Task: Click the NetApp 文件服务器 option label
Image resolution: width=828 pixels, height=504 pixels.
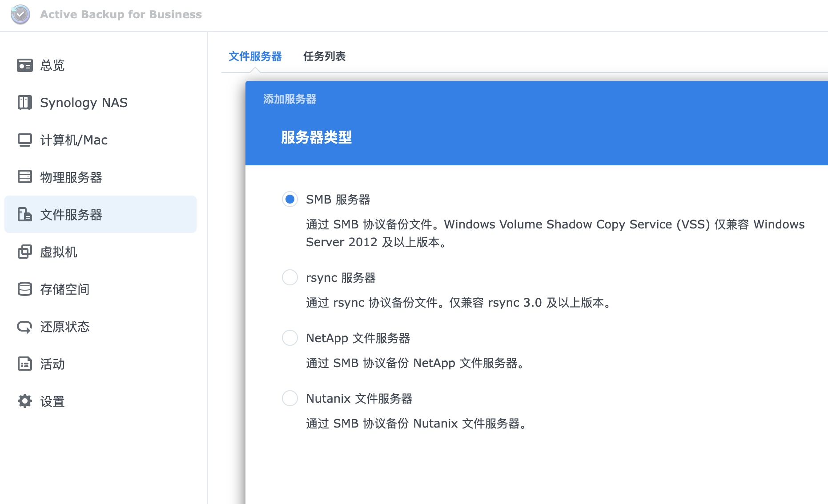Action: (358, 338)
